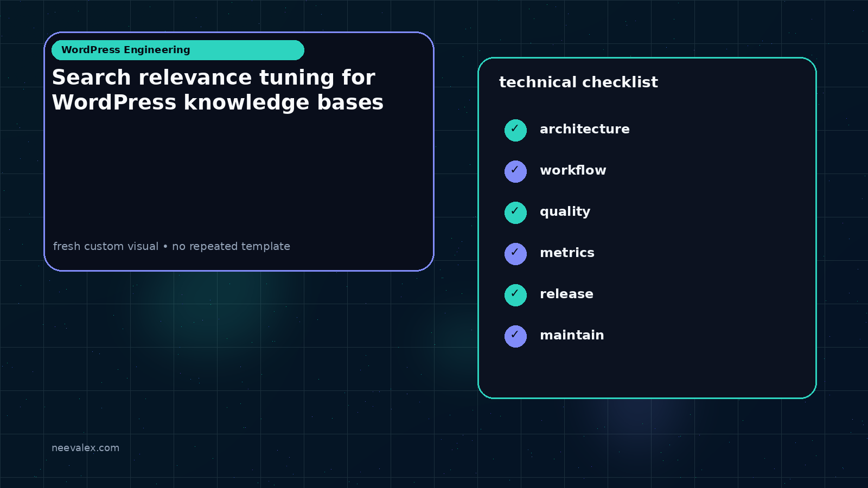Select the 'metrics' checklist label
This screenshot has width=868, height=488.
coord(567,253)
